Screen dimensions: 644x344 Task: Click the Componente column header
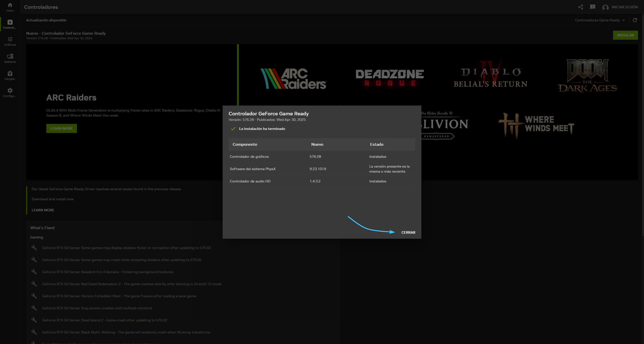(245, 144)
